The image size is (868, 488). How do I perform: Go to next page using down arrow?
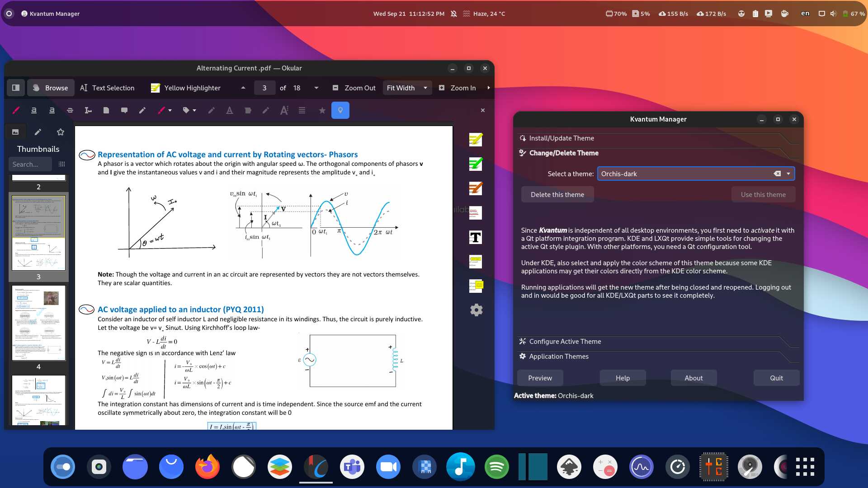316,88
